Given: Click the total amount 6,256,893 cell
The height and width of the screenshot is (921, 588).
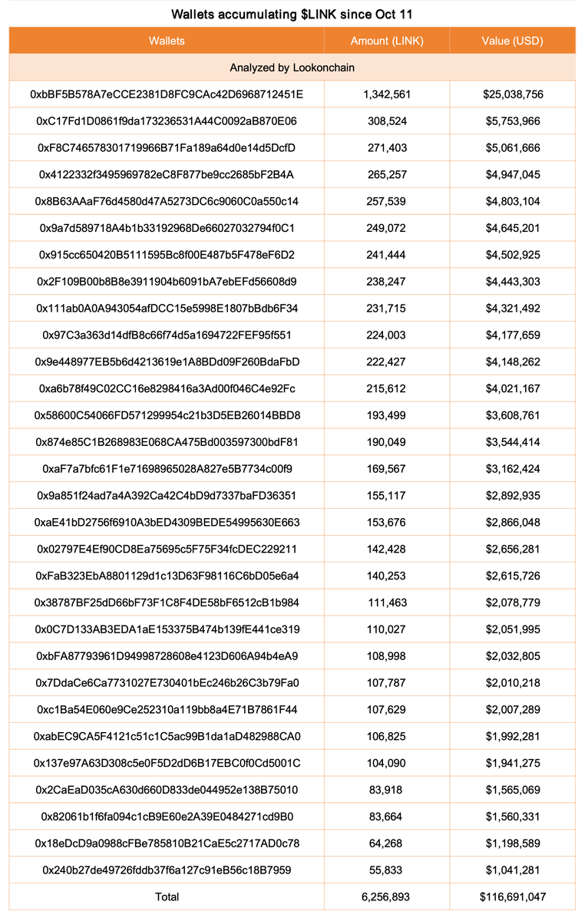Looking at the screenshot, I should (x=387, y=896).
